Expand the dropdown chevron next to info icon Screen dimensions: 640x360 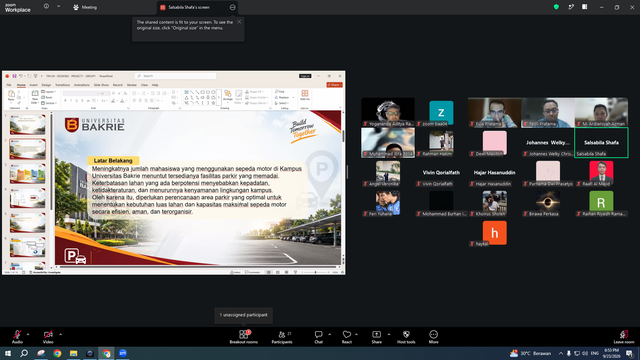click(58, 7)
